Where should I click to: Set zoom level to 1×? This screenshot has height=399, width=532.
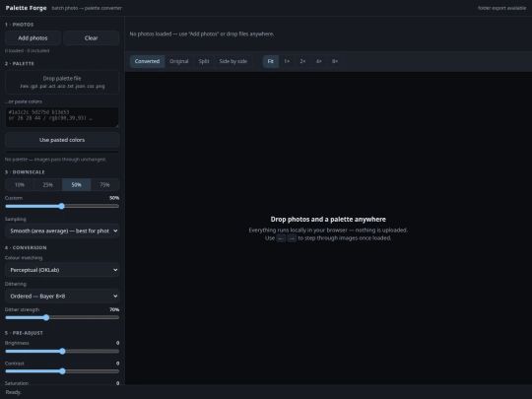click(x=287, y=61)
